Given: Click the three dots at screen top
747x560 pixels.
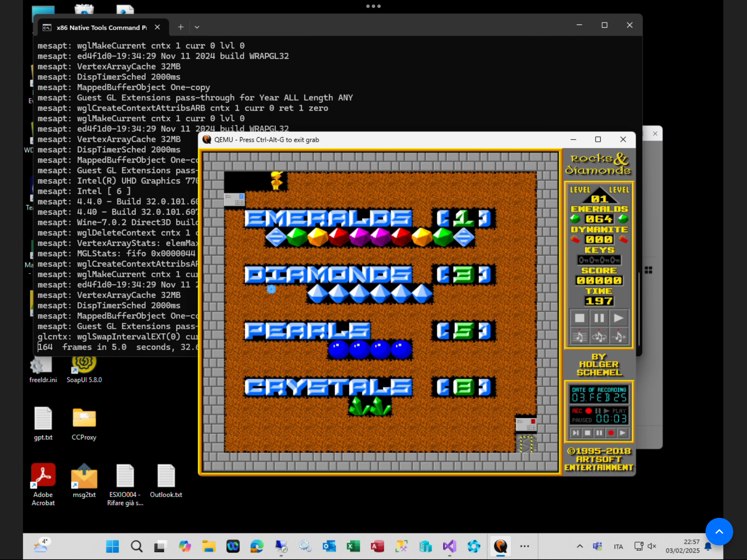Looking at the screenshot, I should click(373, 6).
